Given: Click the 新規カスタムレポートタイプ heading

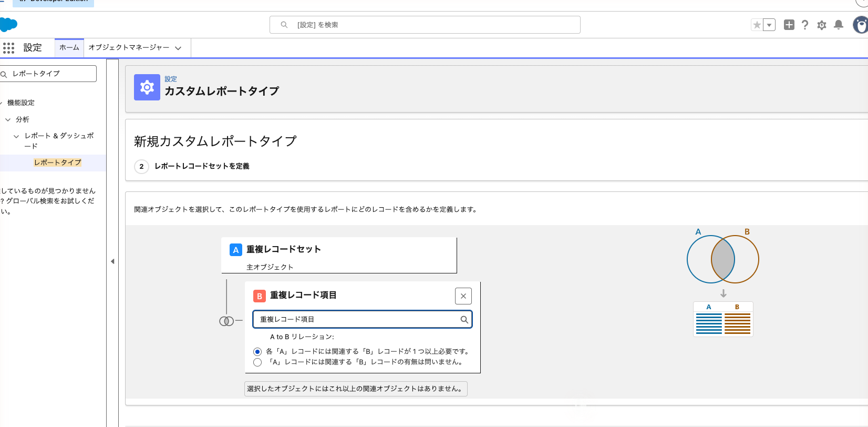Looking at the screenshot, I should point(215,141).
